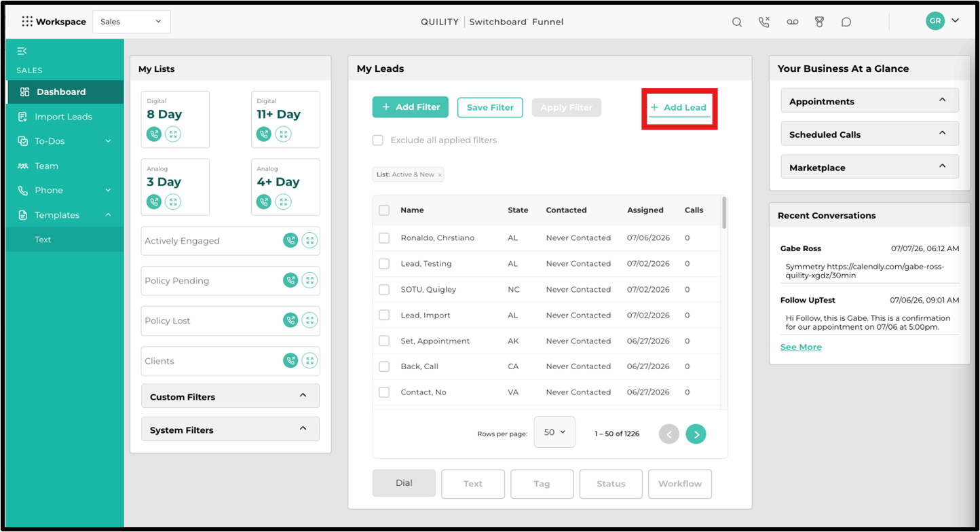
Task: Select the Set, Appointment lead checkbox
Action: coord(384,341)
